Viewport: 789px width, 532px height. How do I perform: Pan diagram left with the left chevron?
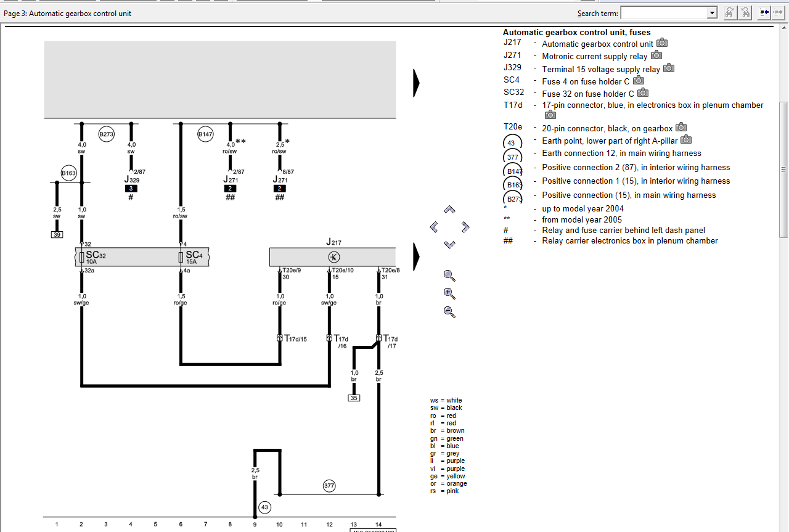pyautogui.click(x=434, y=227)
